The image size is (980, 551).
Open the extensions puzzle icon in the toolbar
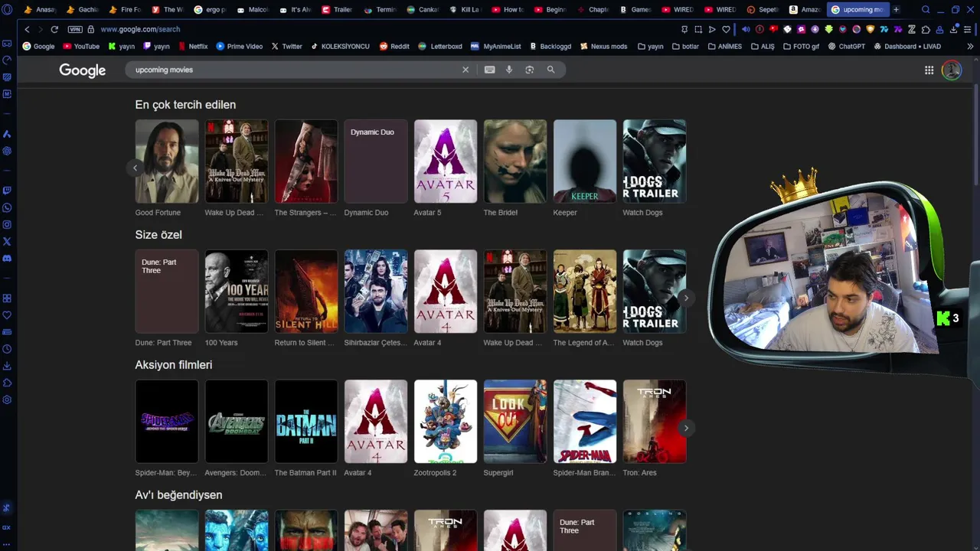pos(926,29)
